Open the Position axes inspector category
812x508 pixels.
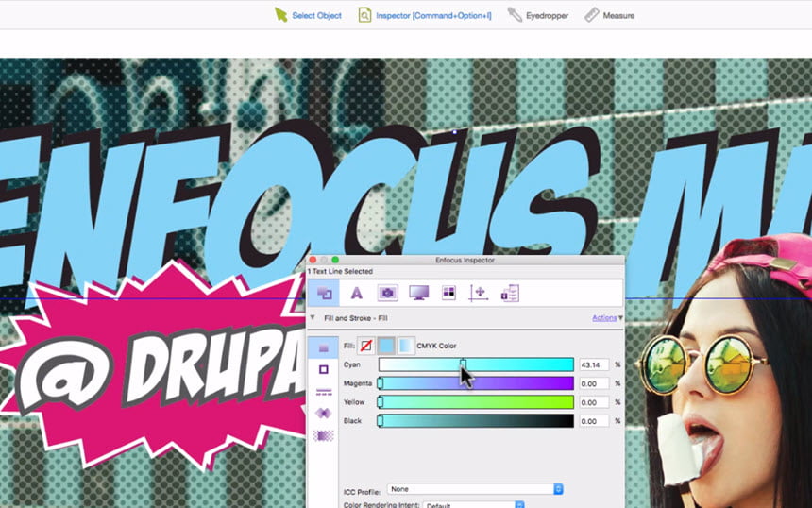(x=479, y=293)
